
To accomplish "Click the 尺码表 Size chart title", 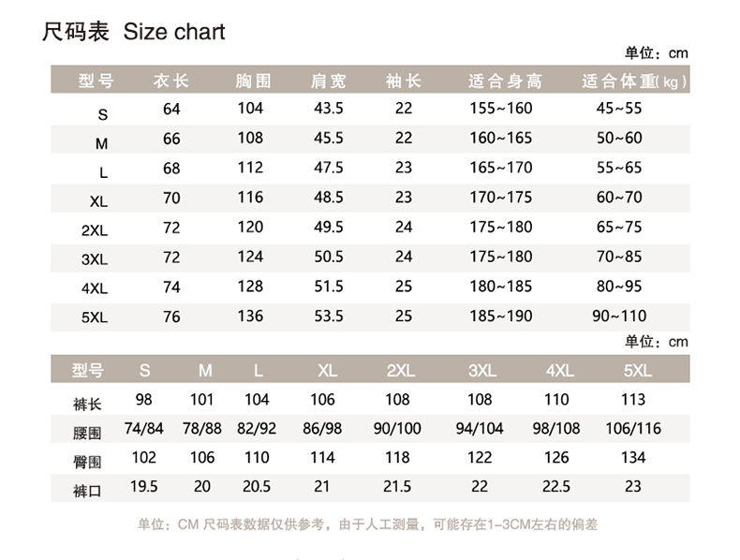I will pyautogui.click(x=134, y=32).
